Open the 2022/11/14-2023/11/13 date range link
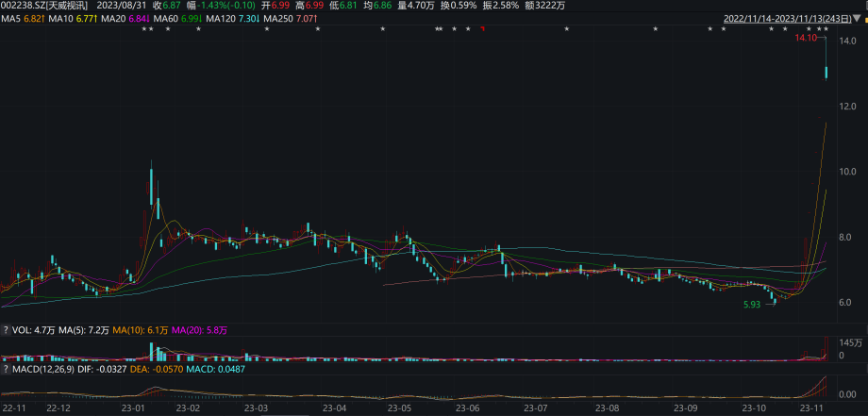Image resolution: width=868 pixels, height=416 pixels. pyautogui.click(x=784, y=18)
